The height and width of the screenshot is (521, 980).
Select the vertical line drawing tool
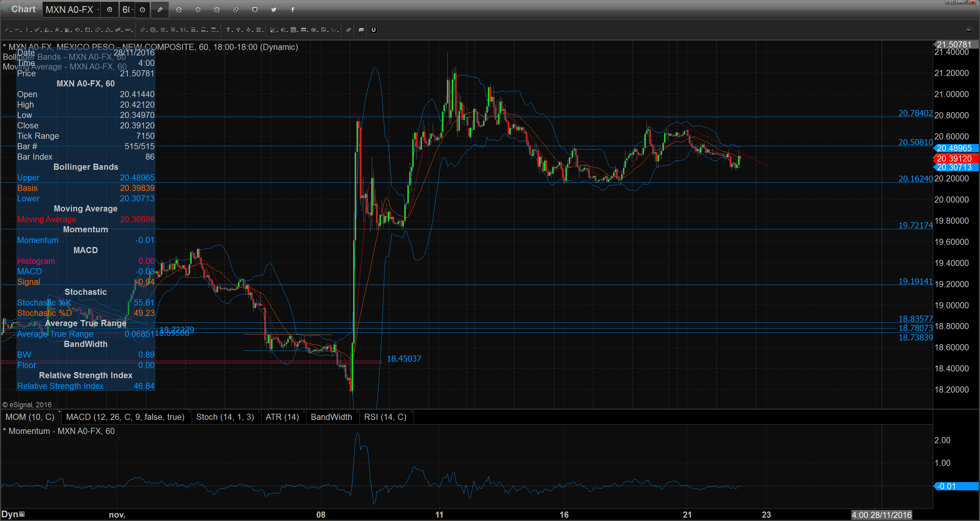[27, 30]
